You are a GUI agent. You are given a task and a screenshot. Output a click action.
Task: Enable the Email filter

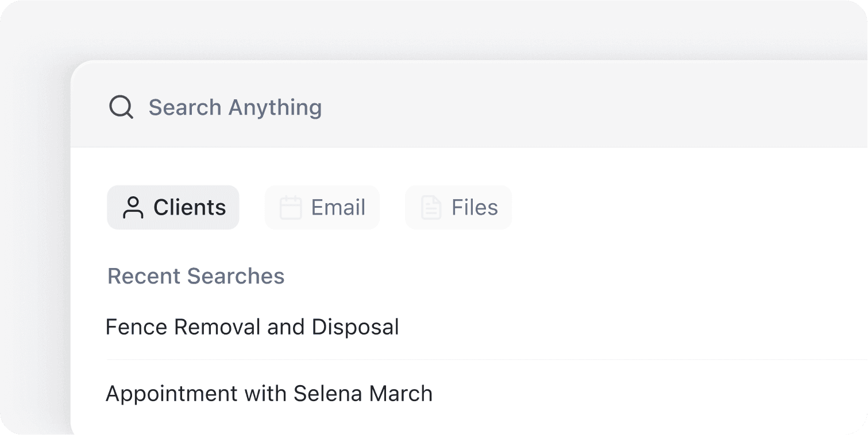click(x=322, y=207)
